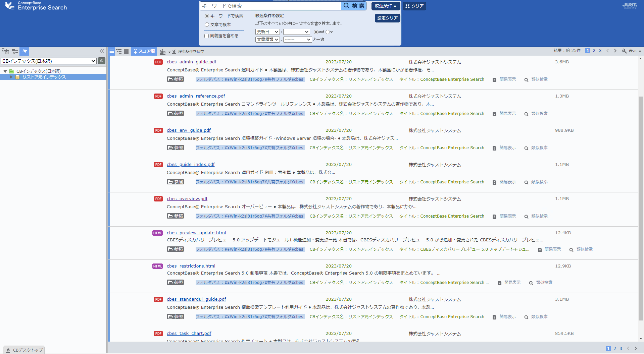
Task: Open the index database view icon in sidebar
Action: click(x=5, y=51)
